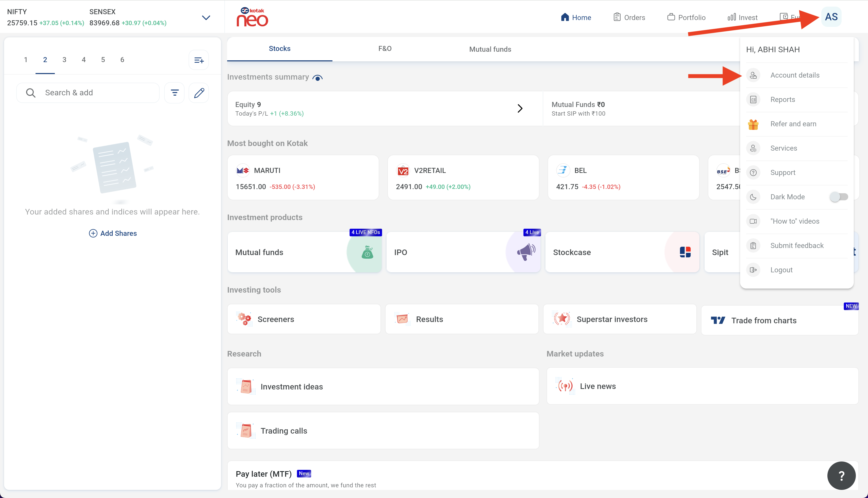The width and height of the screenshot is (868, 498).
Task: Open the Results tool card
Action: click(462, 319)
